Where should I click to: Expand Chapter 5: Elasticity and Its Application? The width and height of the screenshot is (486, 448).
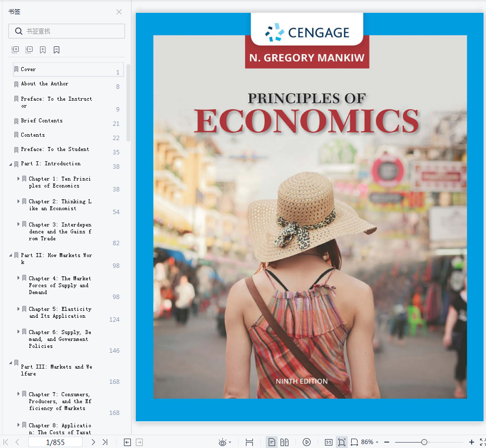point(18,309)
